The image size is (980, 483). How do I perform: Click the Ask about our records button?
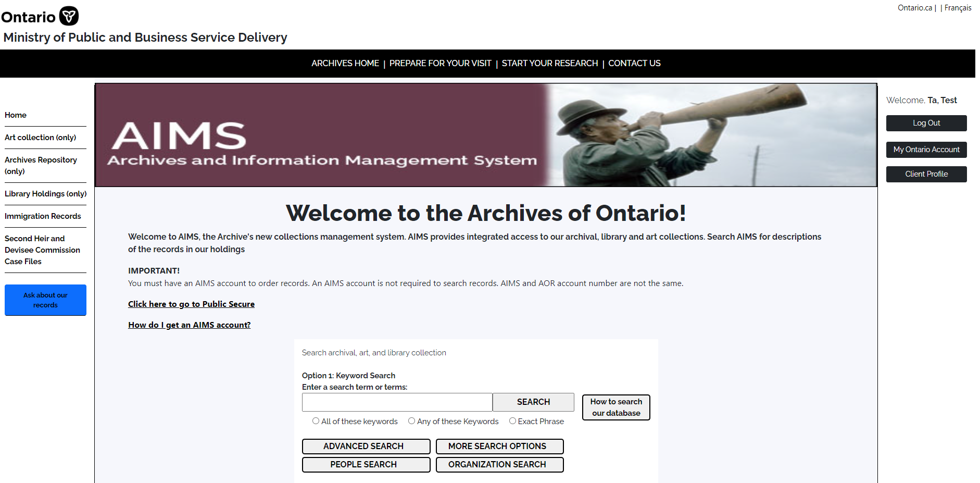[x=45, y=300]
